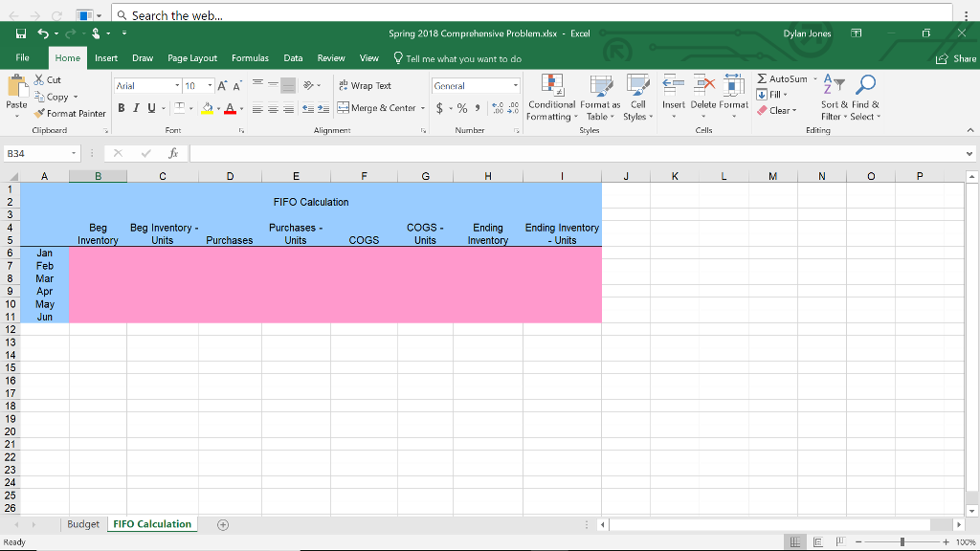980x551 pixels.
Task: Increase cell indent
Action: click(323, 108)
